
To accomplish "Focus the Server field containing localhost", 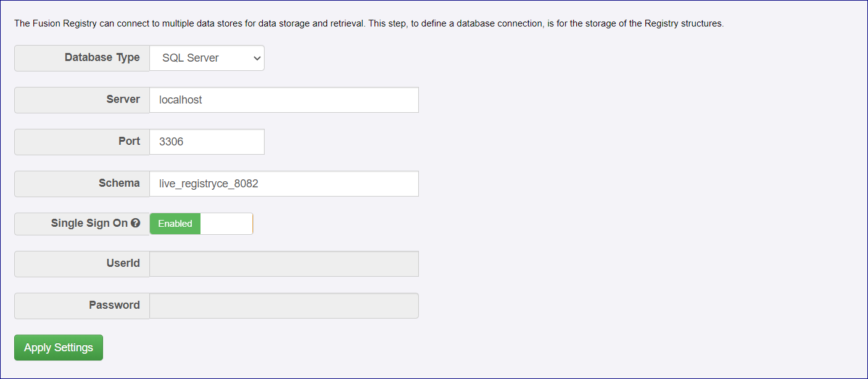I will tap(284, 100).
